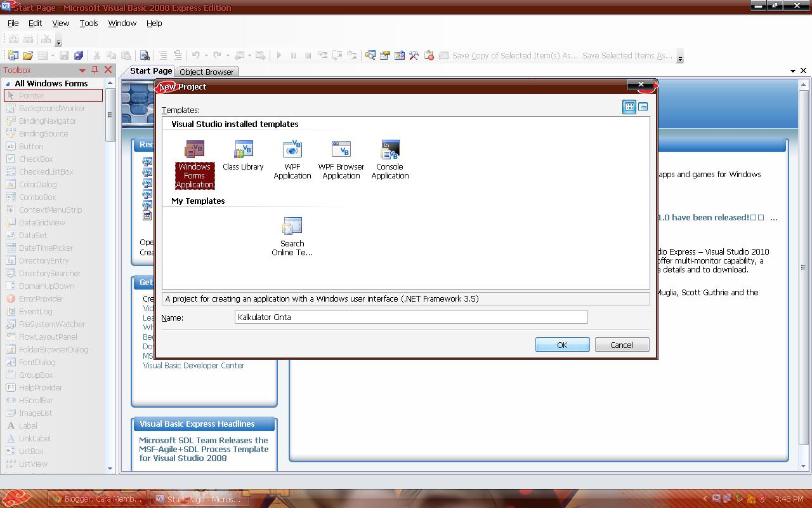
Task: Cancel the New Project dialog
Action: click(x=622, y=345)
